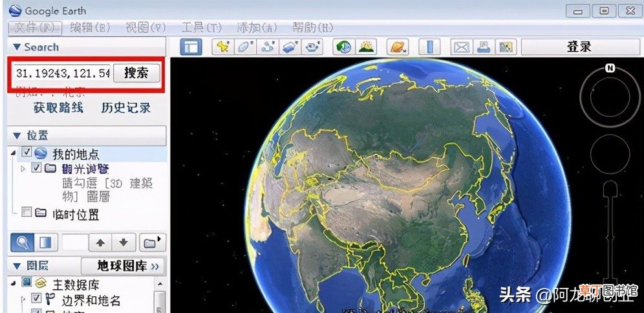Image resolution: width=644 pixels, height=313 pixels.
Task: Click the email envelope icon
Action: coord(461,47)
